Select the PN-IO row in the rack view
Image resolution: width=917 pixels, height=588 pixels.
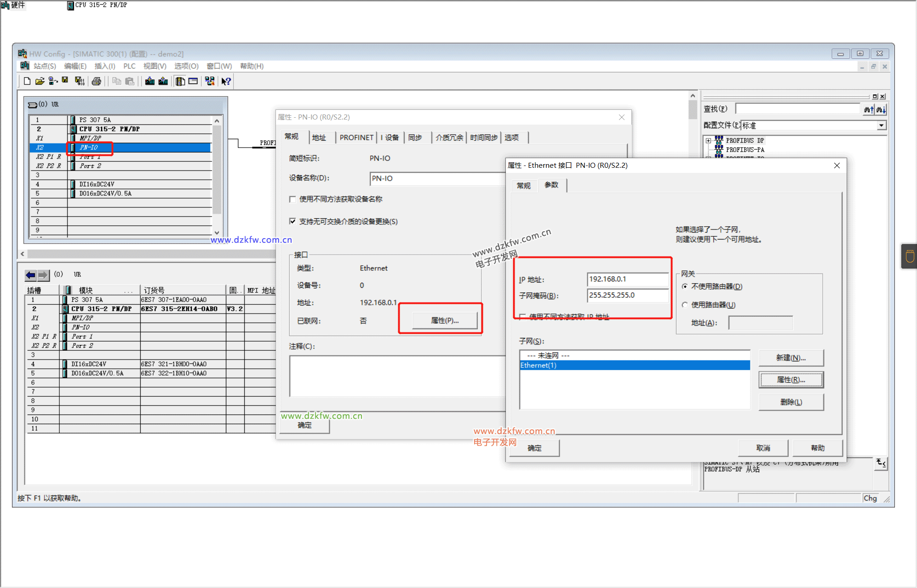point(120,148)
